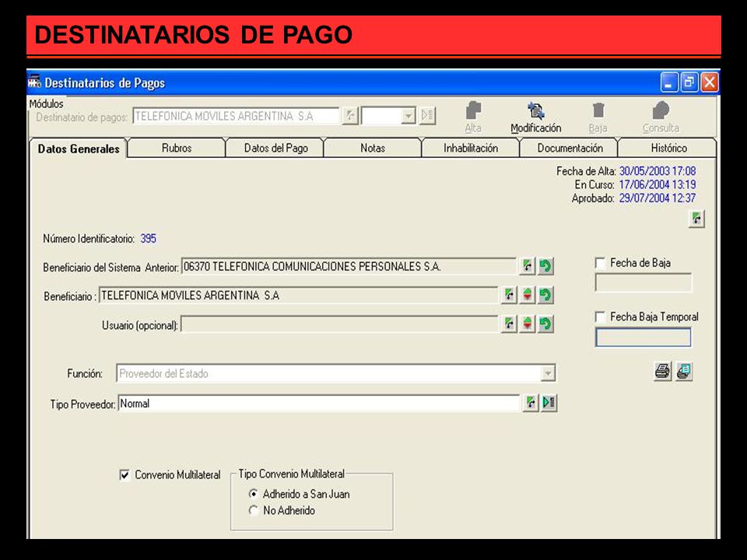The image size is (747, 560).
Task: Open lookup icon for Tipo Proveedor
Action: point(530,403)
